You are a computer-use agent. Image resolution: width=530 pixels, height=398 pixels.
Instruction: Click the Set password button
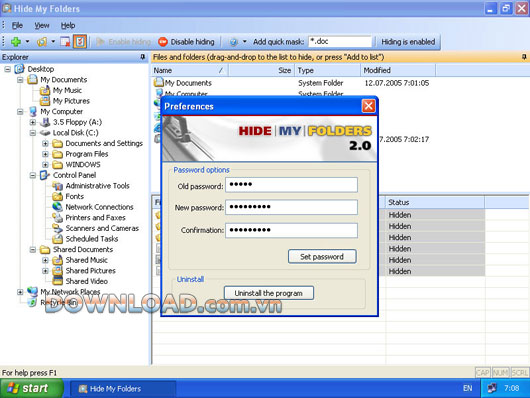[322, 257]
